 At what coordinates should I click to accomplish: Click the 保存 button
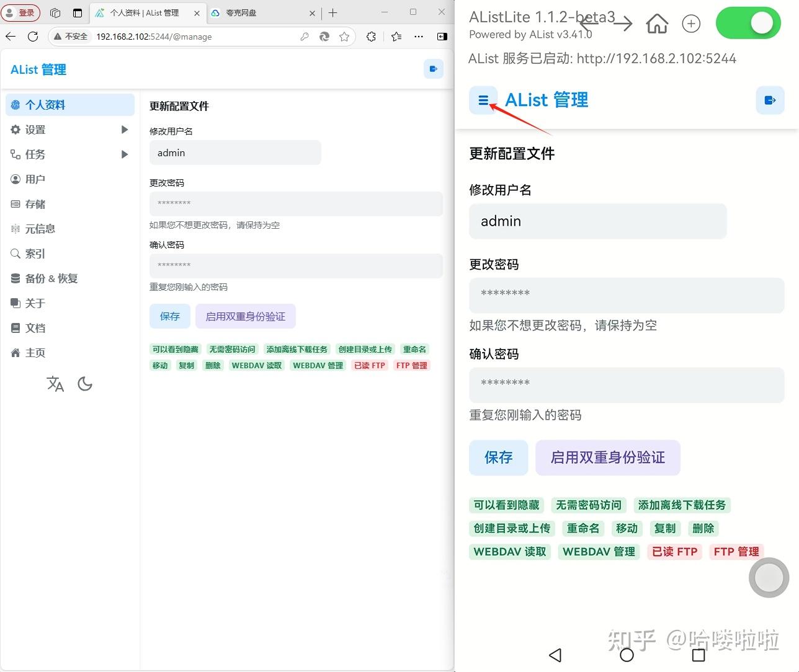[x=169, y=316]
